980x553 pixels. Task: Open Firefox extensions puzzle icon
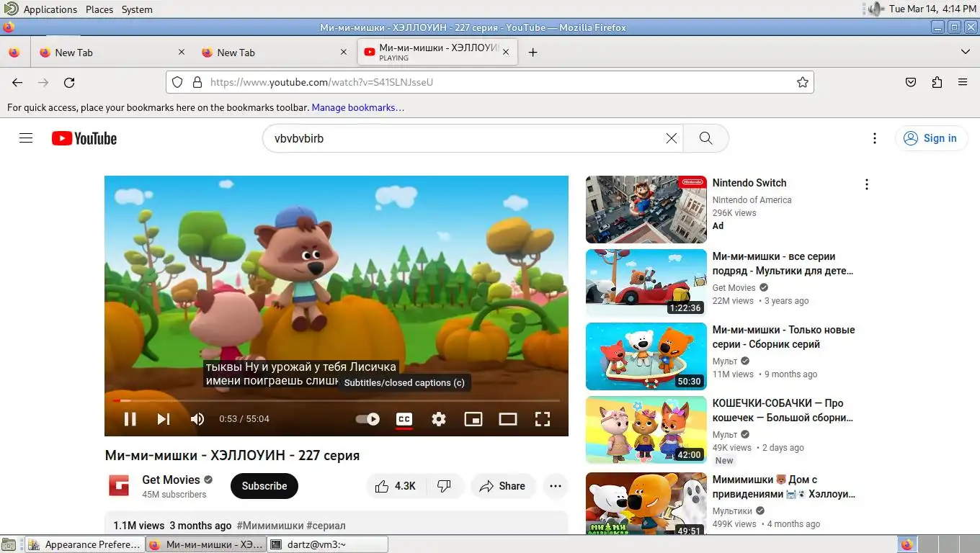[x=937, y=82]
